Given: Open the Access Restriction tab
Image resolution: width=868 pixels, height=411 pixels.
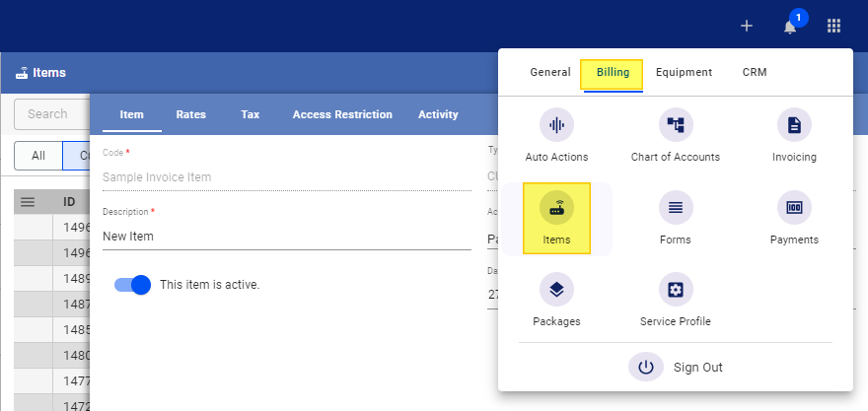Looking at the screenshot, I should pyautogui.click(x=342, y=114).
